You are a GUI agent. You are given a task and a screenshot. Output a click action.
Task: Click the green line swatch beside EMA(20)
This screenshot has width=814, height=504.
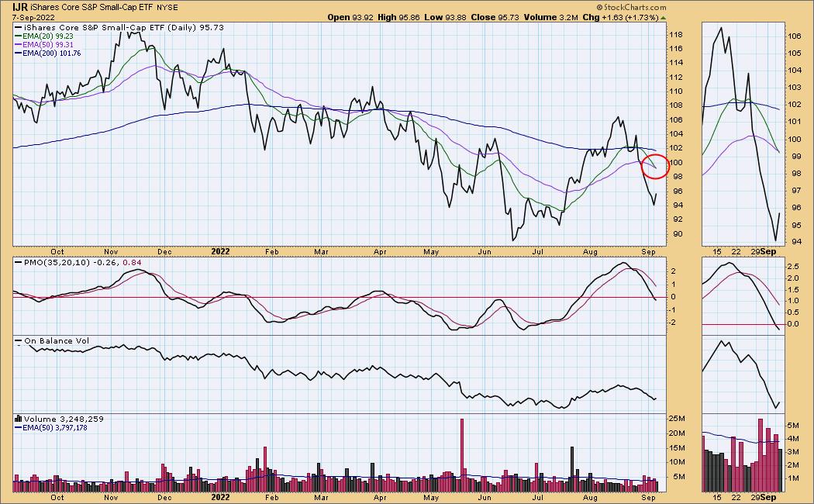click(x=18, y=36)
